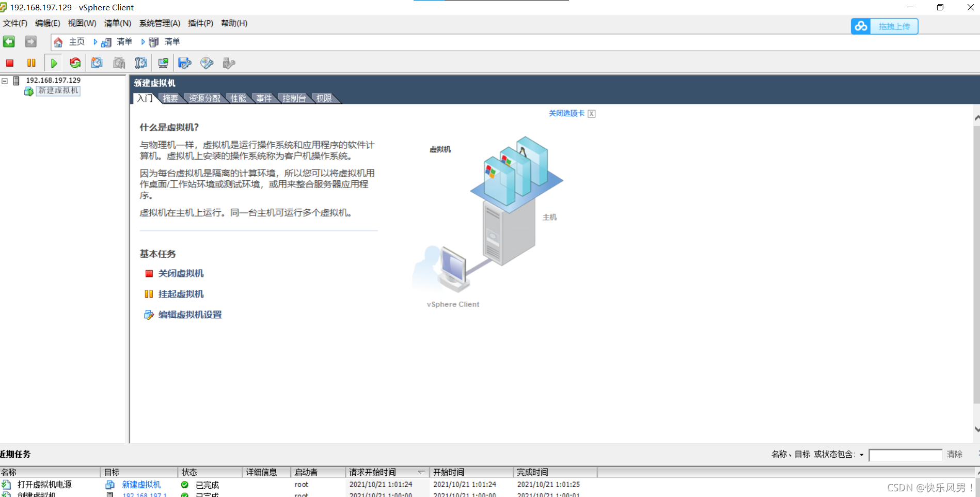Take a snapshot with the clock-star icon
980x497 pixels.
point(97,63)
